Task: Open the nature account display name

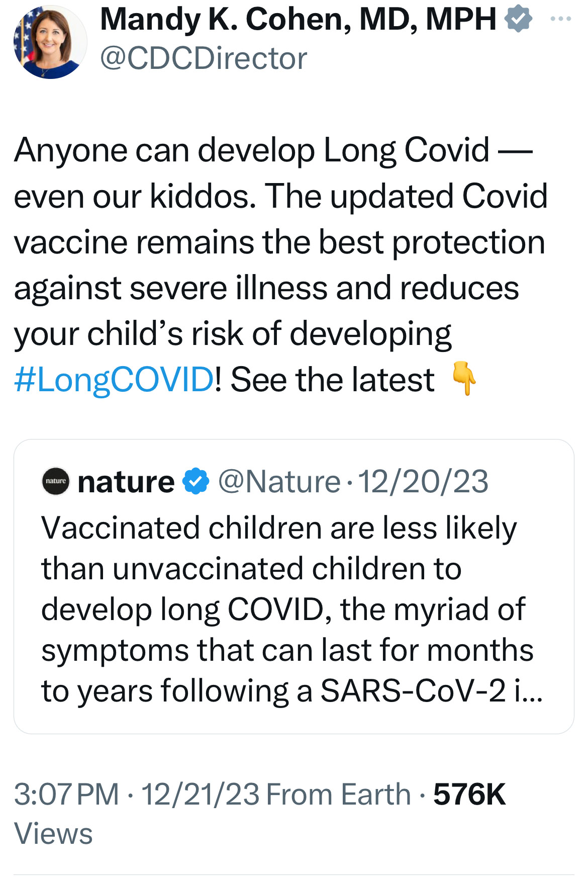Action: pyautogui.click(x=126, y=482)
